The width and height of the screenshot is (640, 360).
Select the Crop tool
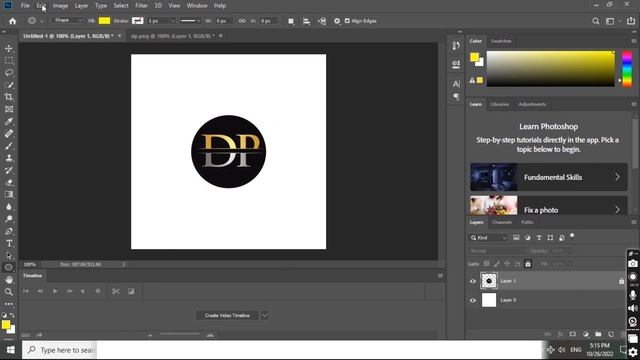pyautogui.click(x=9, y=97)
